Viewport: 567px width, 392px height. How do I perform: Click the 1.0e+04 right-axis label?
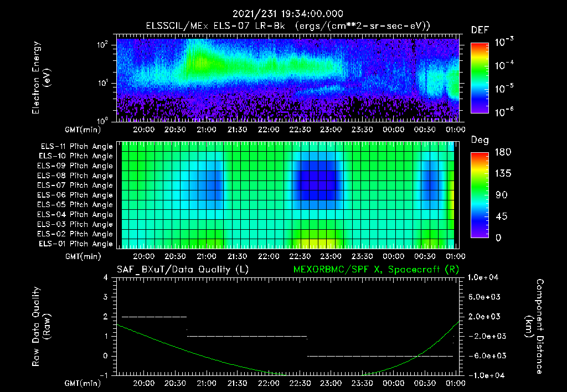point(483,277)
